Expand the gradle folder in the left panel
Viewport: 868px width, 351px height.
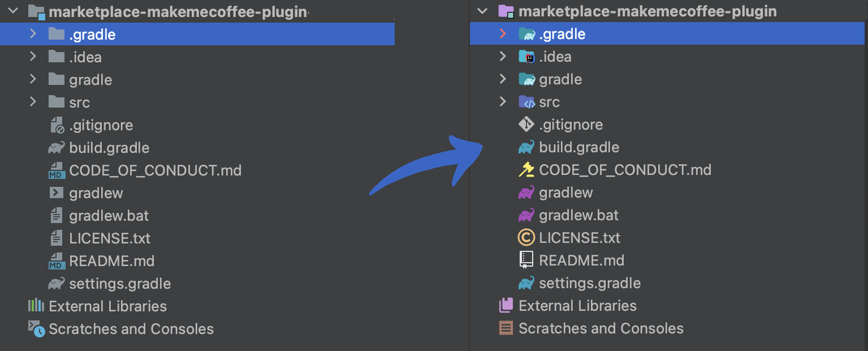pyautogui.click(x=33, y=79)
